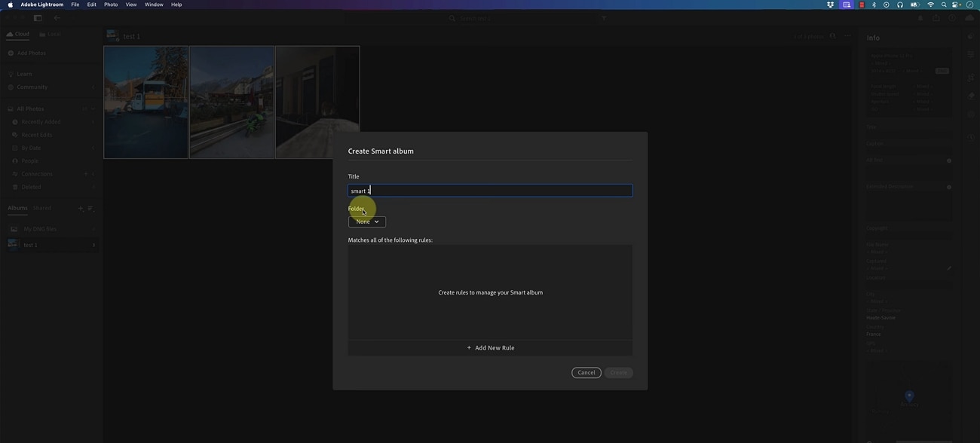
Task: Click the cloud sync icon
Action: 968,18
